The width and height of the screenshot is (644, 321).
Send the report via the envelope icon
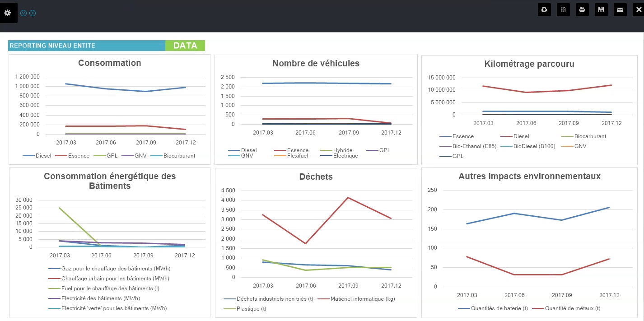click(x=620, y=9)
